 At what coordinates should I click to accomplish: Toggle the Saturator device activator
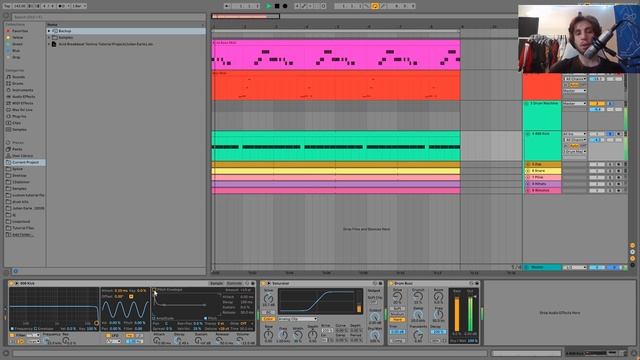coord(264,283)
